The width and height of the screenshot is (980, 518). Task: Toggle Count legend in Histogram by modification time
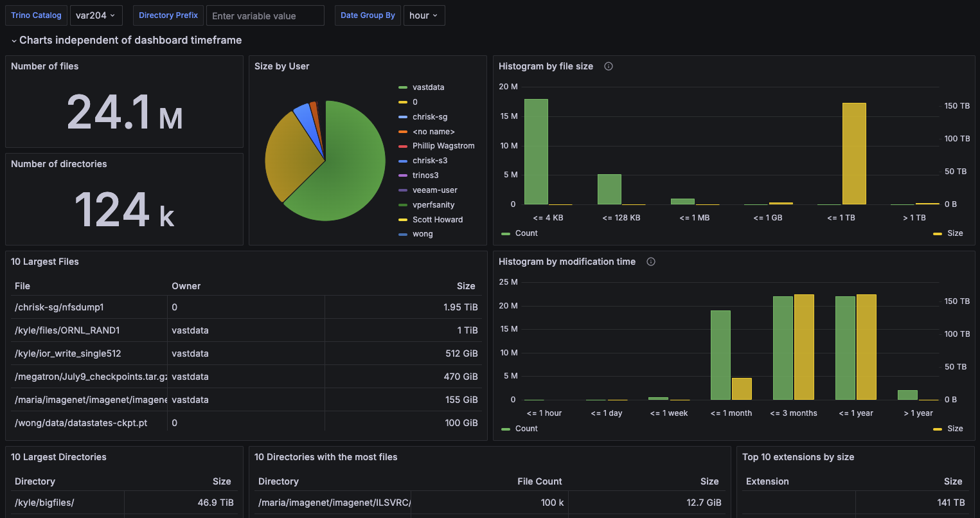[526, 429]
